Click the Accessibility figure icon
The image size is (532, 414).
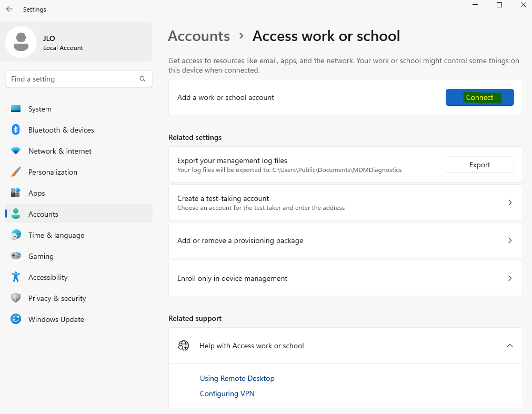[x=16, y=277]
